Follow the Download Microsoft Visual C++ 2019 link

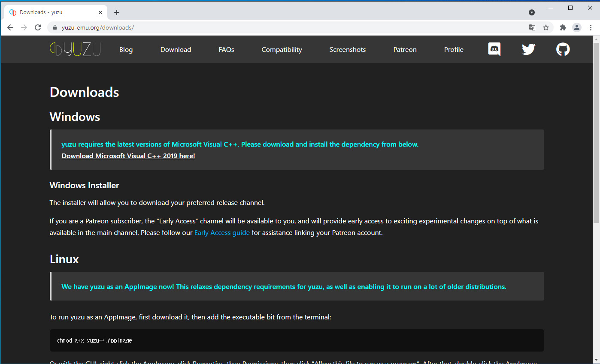(128, 156)
